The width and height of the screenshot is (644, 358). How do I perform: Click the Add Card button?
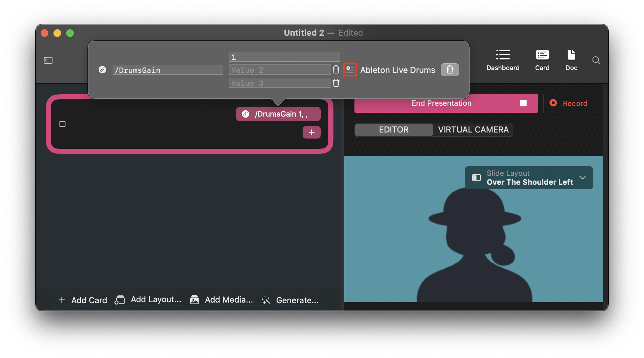click(83, 300)
